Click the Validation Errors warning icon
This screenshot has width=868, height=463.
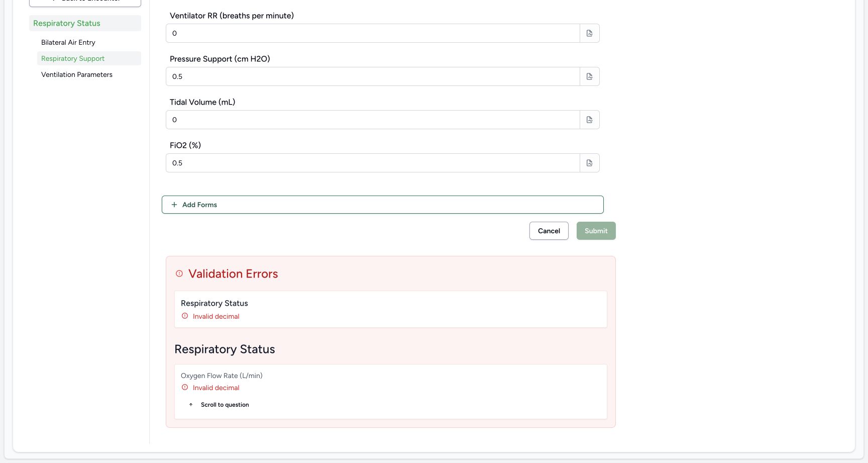pos(179,274)
